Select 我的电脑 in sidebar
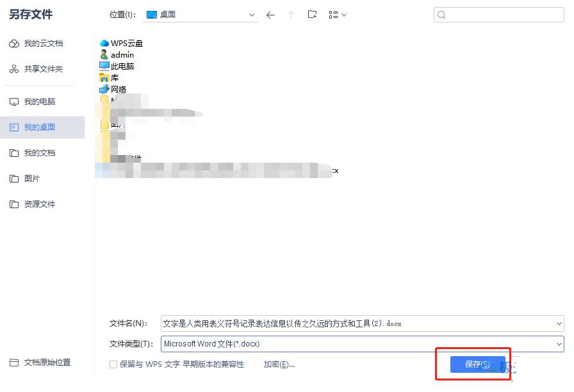Viewport: 574px width, 392px height. point(40,101)
